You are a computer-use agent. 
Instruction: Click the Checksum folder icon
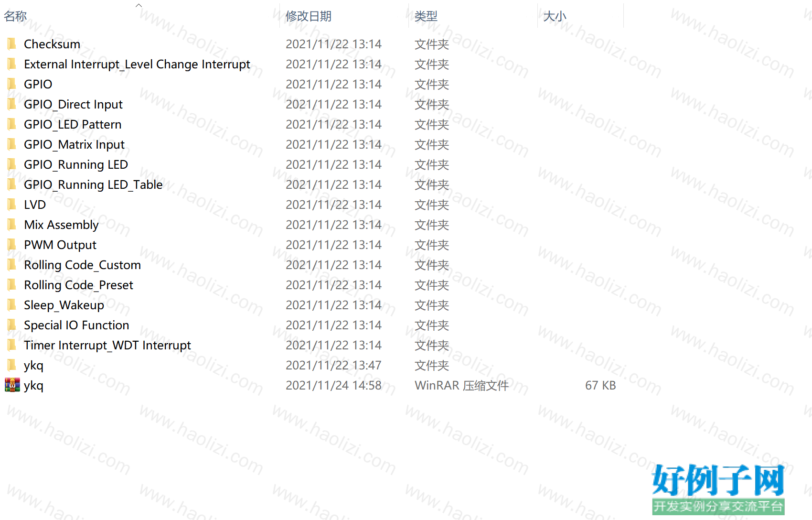pos(11,44)
